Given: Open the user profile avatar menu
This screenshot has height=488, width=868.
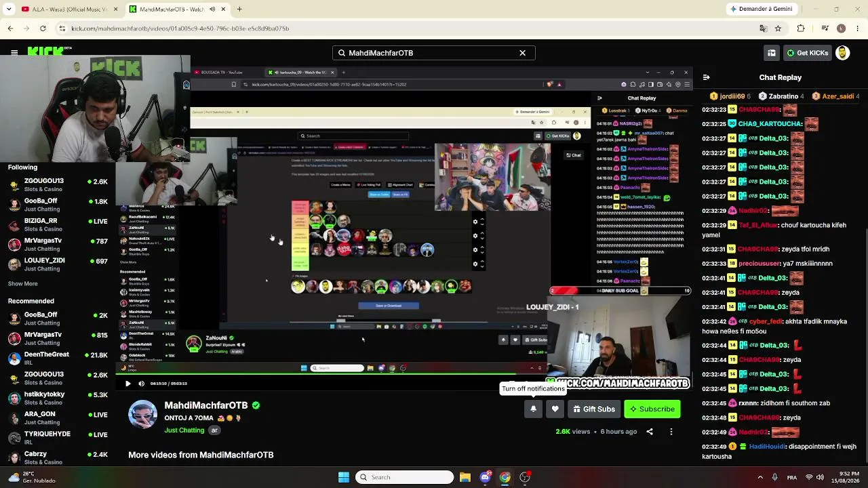Looking at the screenshot, I should point(842,53).
